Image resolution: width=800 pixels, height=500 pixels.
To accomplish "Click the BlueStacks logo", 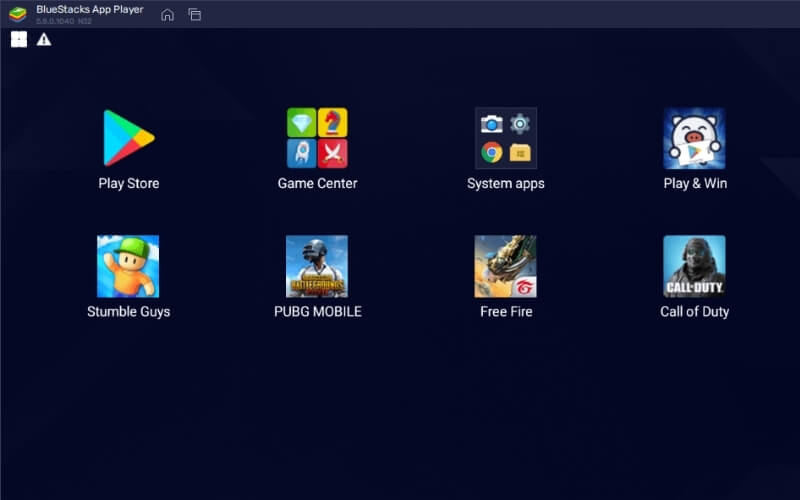I will [x=18, y=14].
